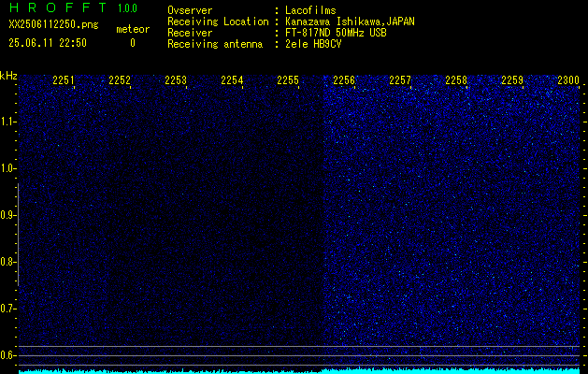Click antenna value 2ele HB9CV
This screenshot has height=374, width=588.
[313, 44]
